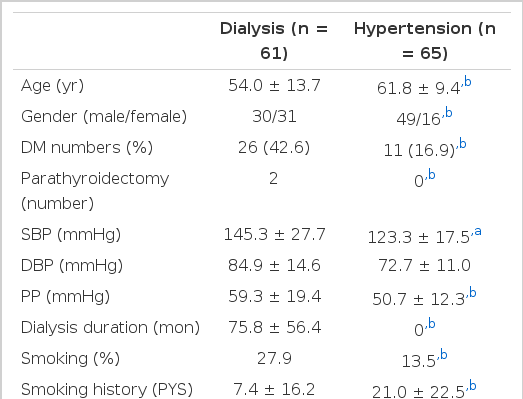Select the DM numbers (%) row label

[x=87, y=148]
